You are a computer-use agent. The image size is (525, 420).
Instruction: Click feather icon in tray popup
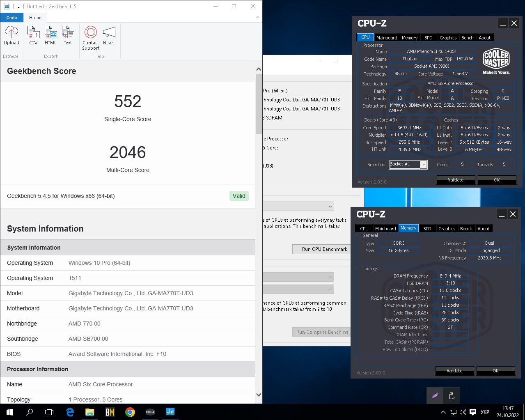click(x=435, y=396)
